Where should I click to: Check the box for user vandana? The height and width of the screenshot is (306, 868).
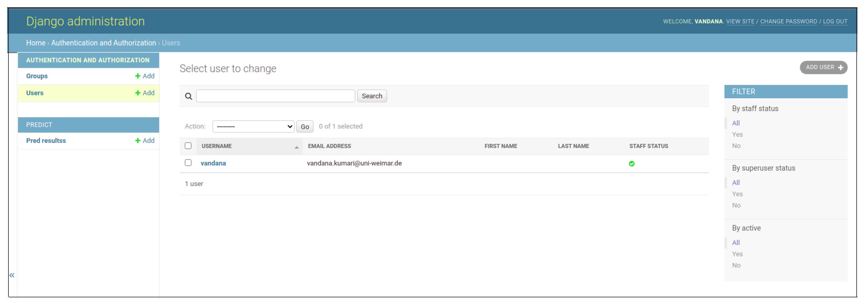(188, 163)
